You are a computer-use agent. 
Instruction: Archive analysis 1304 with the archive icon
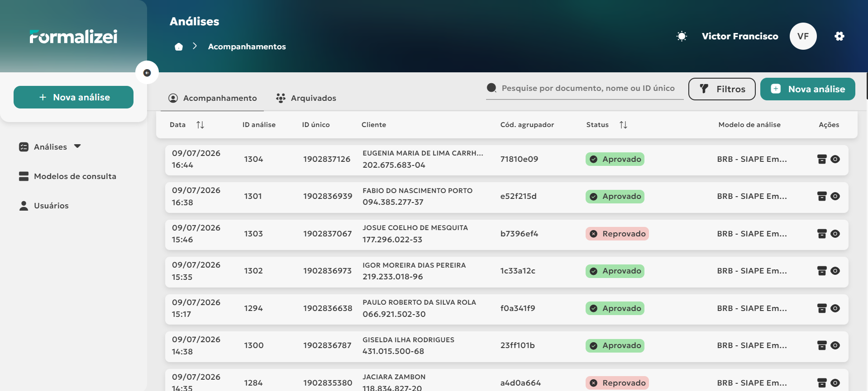tap(822, 159)
